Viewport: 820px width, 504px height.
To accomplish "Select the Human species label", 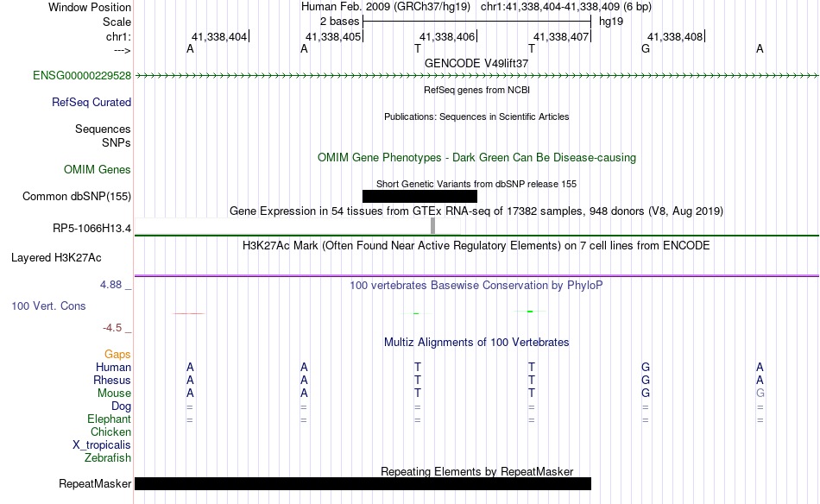I will [113, 368].
